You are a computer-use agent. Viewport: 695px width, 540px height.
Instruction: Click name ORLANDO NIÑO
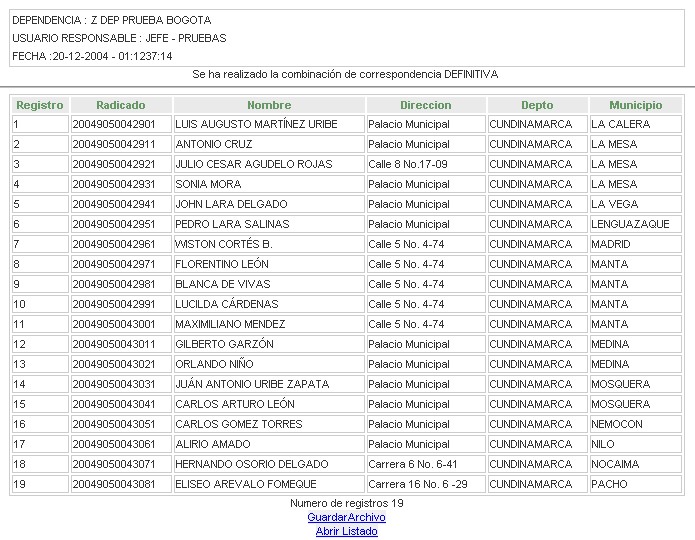pyautogui.click(x=214, y=364)
